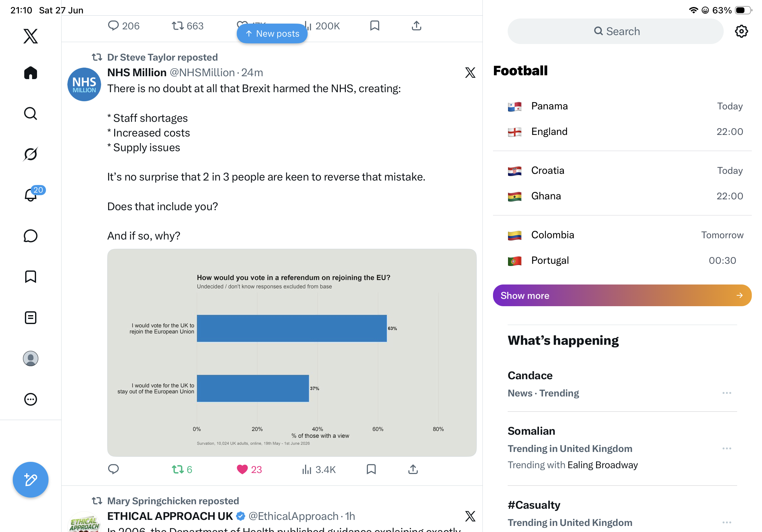Load New posts pill

tap(272, 33)
